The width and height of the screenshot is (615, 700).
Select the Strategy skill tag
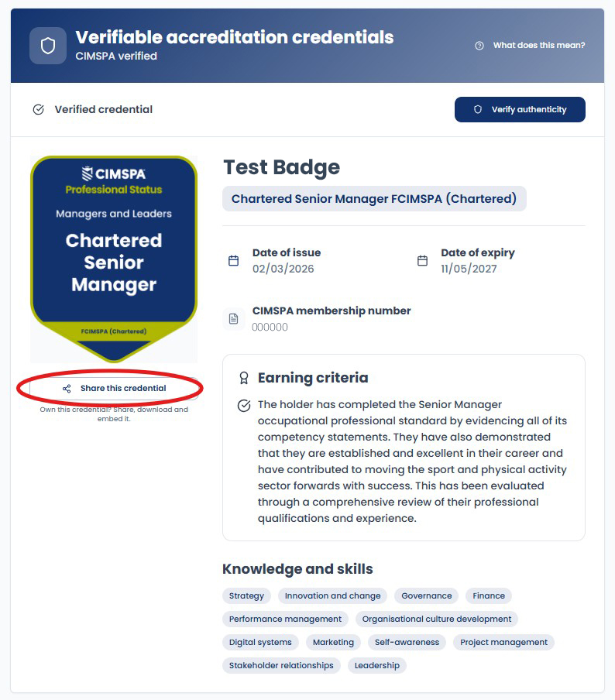click(x=246, y=595)
